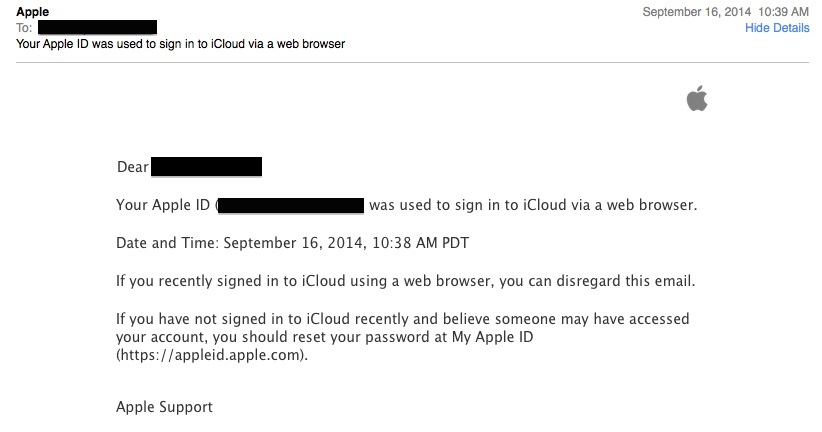822x432 pixels.
Task: Click the Apple logo in email body
Action: coord(697,99)
